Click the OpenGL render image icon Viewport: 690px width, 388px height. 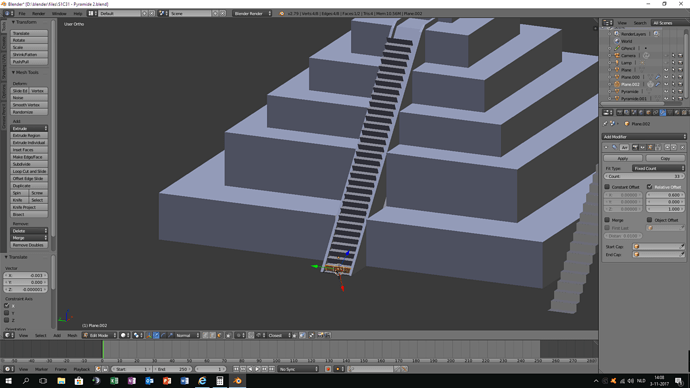pos(320,335)
